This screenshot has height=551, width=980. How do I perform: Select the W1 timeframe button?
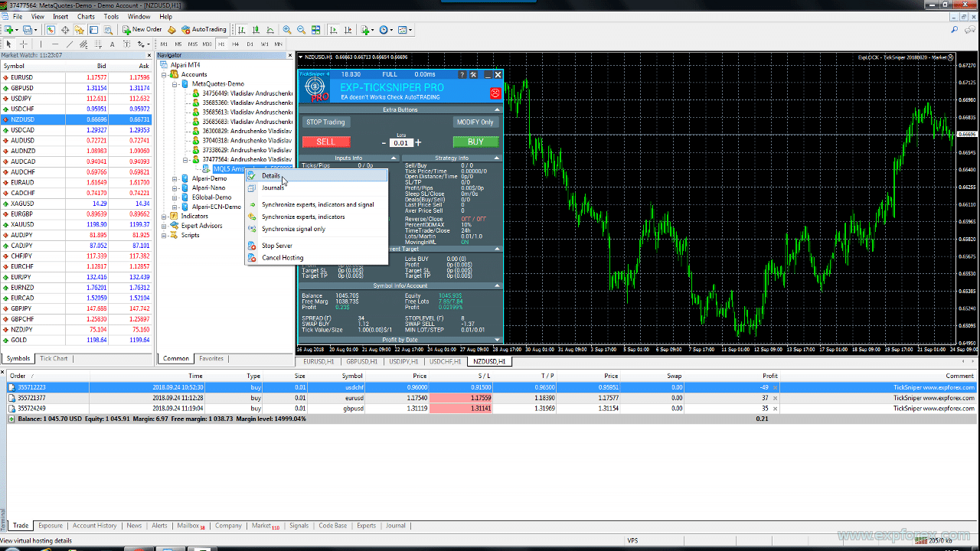pos(265,44)
